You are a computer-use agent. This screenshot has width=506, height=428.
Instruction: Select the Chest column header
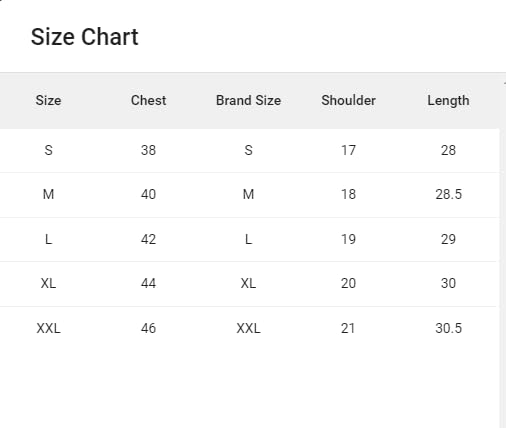point(148,100)
